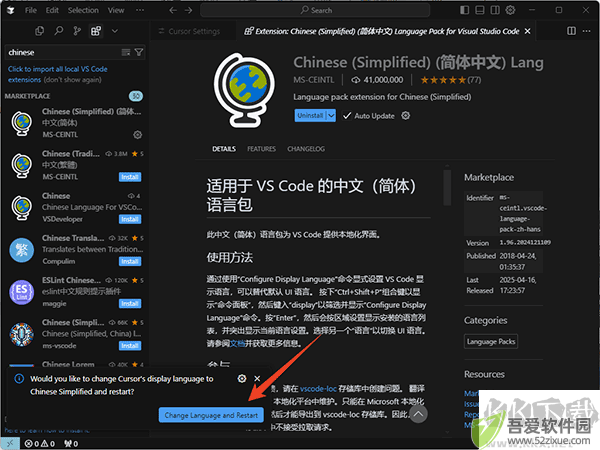Split the editor to the right
Image resolution: width=600 pixels, height=450 pixels.
coord(571,31)
